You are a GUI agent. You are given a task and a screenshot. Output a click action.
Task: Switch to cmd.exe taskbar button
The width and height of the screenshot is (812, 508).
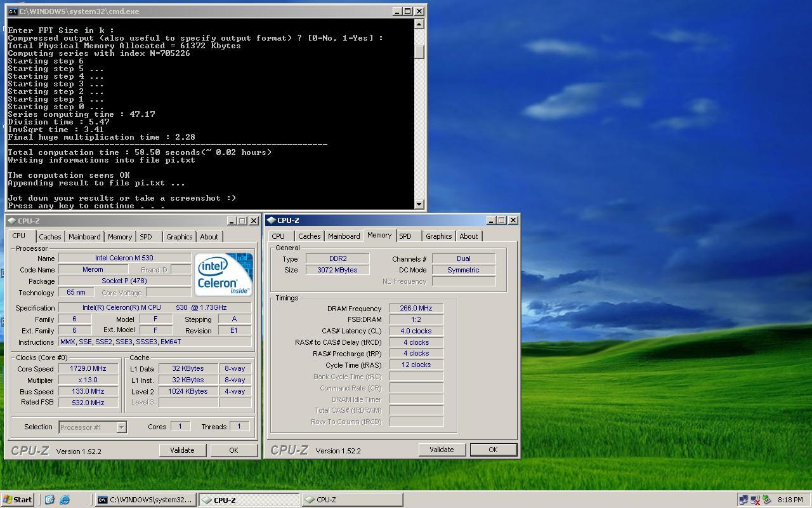pos(145,500)
